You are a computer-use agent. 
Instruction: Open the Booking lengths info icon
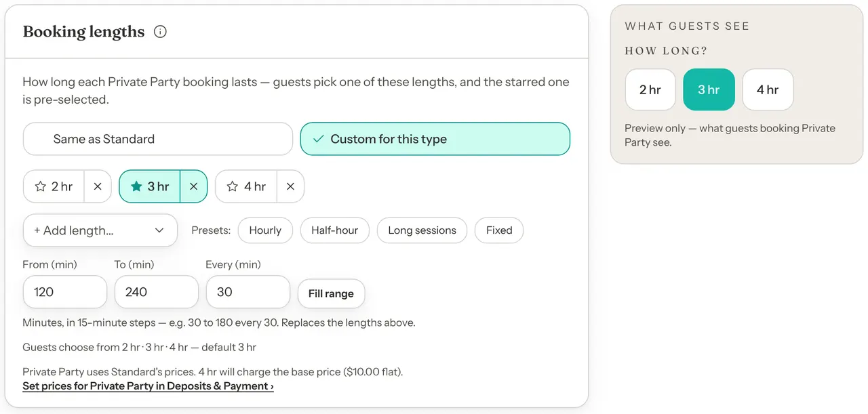160,32
